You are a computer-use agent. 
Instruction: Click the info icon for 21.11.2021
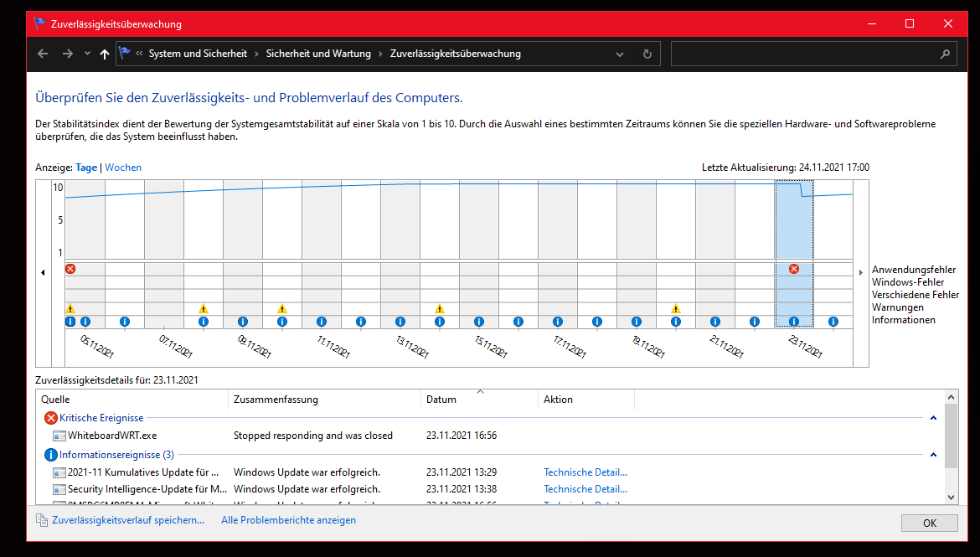(715, 322)
